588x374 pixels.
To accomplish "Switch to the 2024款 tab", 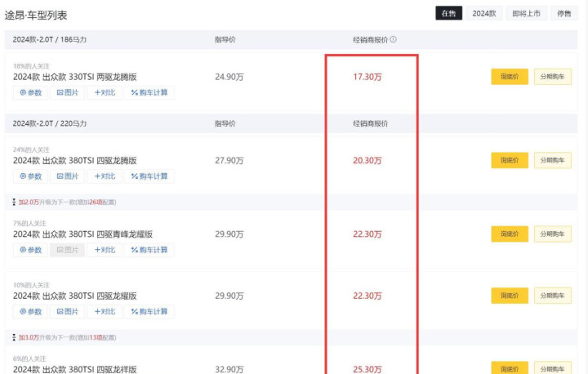I will point(484,14).
